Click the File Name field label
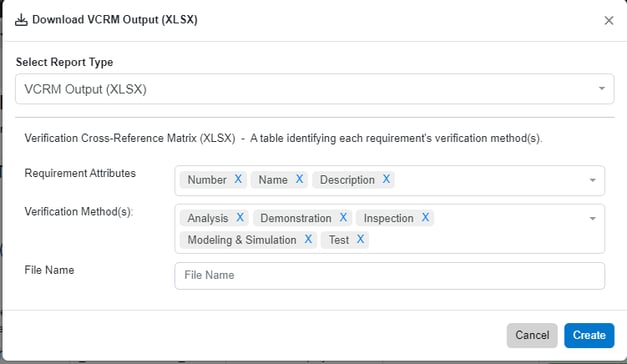This screenshot has height=364, width=627. pos(49,270)
